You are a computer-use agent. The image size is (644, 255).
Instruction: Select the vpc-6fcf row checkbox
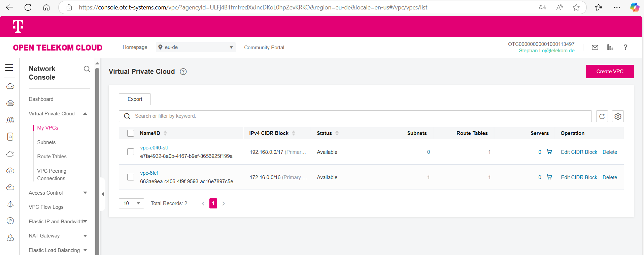pyautogui.click(x=131, y=177)
